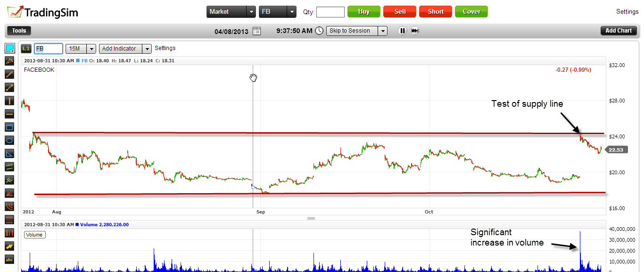Open the FB ticker dropdown in order bar

coord(278,12)
